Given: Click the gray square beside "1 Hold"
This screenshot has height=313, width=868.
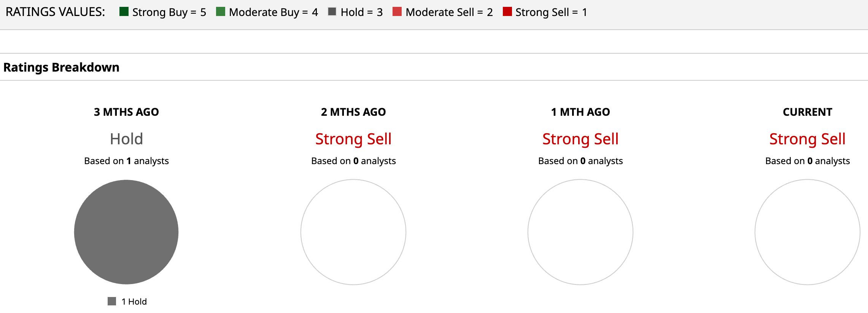Looking at the screenshot, I should point(112,302).
